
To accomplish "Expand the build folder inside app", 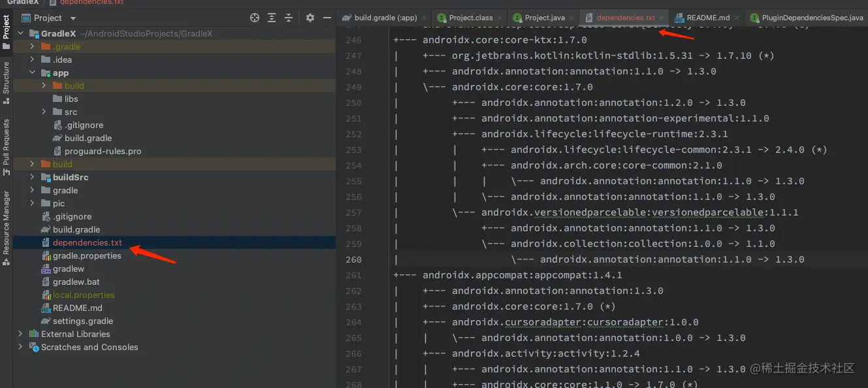I will [44, 86].
